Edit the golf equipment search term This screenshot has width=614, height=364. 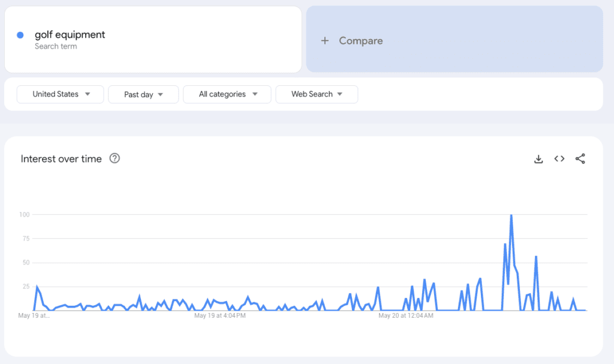70,35
